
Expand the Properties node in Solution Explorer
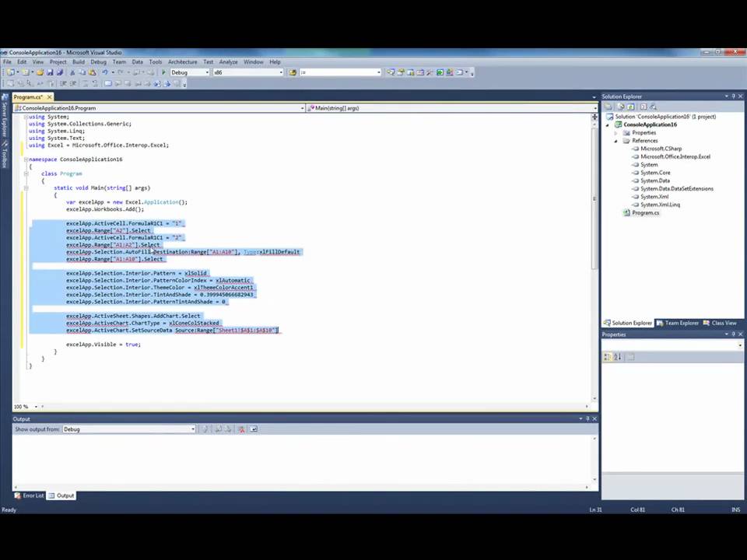pos(615,133)
